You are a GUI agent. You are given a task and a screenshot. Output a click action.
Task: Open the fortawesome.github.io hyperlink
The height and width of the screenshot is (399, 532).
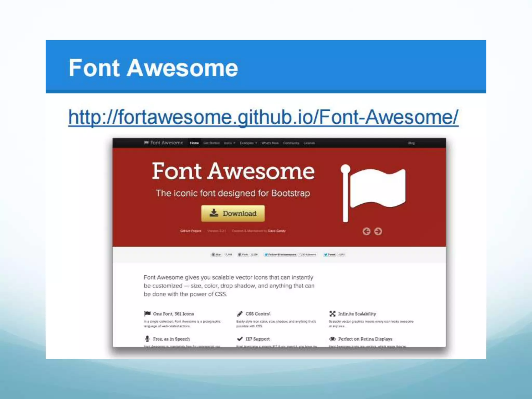point(263,117)
